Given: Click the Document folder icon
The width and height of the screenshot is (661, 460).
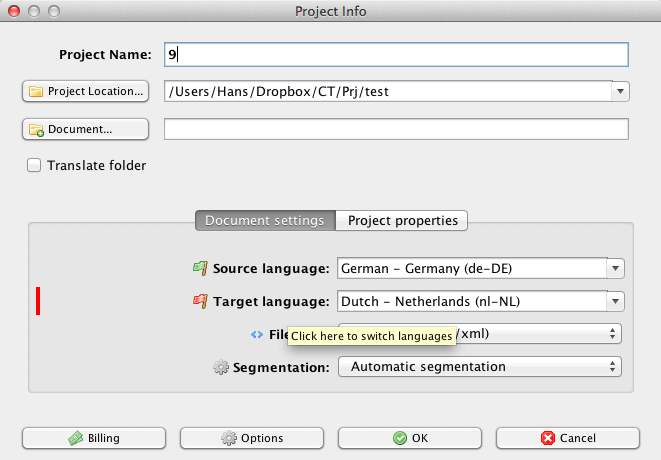Looking at the screenshot, I should 36,129.
